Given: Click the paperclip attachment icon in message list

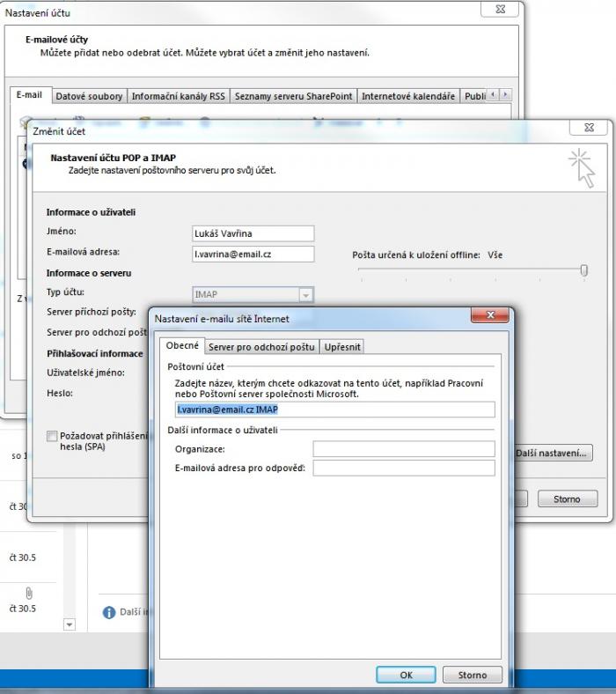Looking at the screenshot, I should pos(28,593).
